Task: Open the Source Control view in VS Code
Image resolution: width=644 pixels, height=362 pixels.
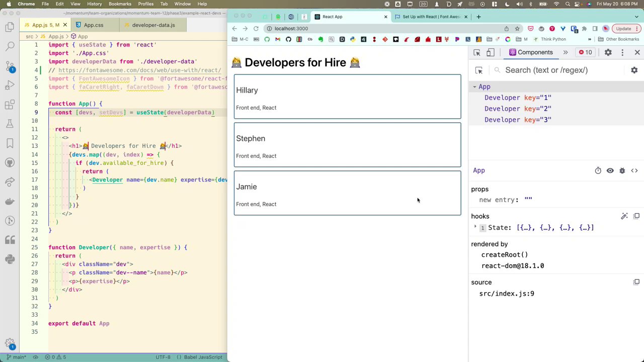Action: [10, 66]
